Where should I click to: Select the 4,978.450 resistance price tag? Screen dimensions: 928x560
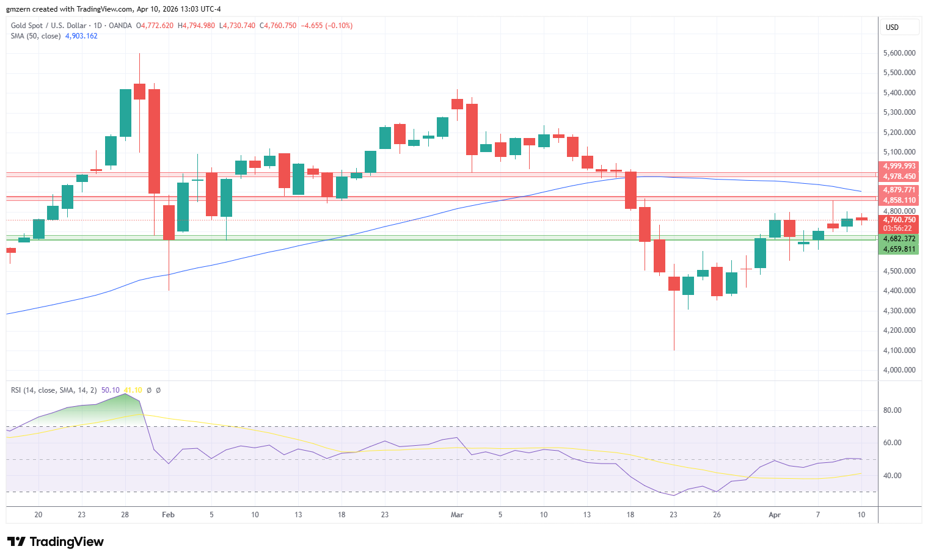coord(899,176)
